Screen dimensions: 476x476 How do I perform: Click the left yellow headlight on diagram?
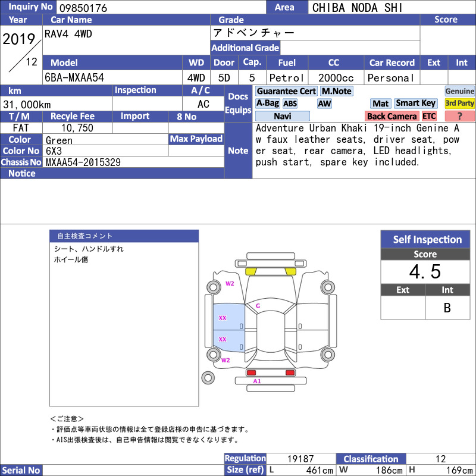(250, 272)
